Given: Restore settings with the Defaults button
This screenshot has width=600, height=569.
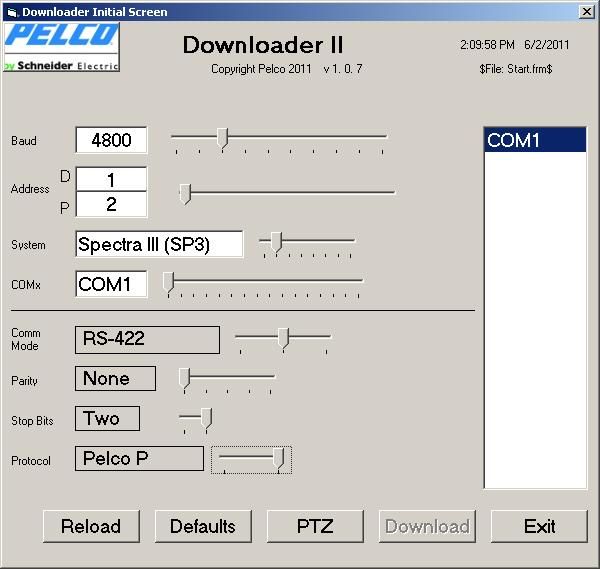Looking at the screenshot, I should point(203,526).
